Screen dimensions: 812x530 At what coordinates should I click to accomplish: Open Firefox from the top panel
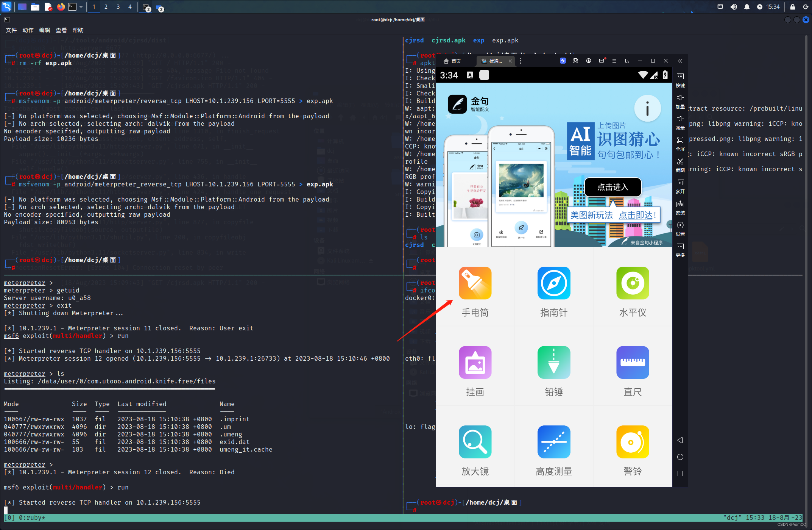[61, 7]
